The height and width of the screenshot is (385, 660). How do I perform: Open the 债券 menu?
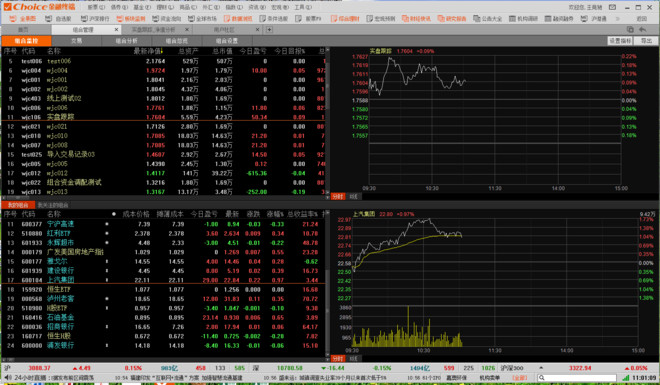[x=119, y=7]
